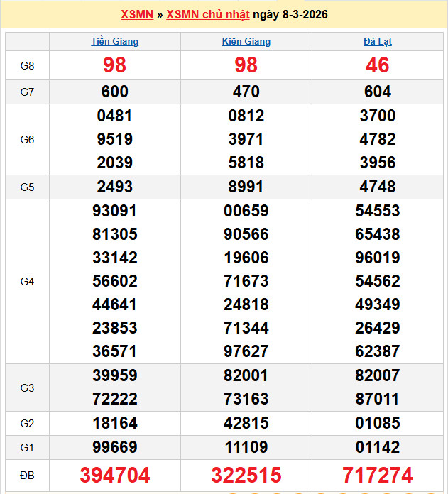
Task: Open the Kiên Giang province link
Action: click(x=246, y=42)
